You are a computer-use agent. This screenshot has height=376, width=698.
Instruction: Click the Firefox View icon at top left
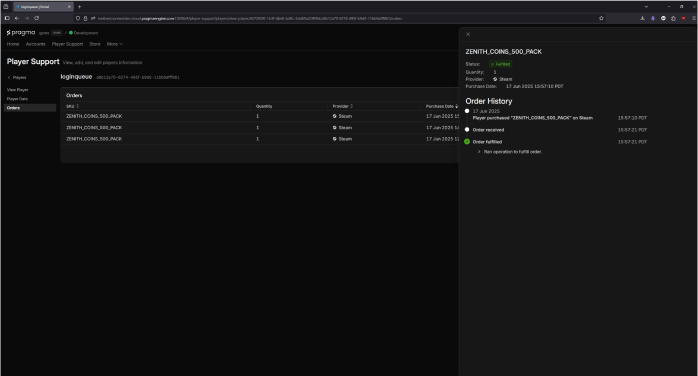click(6, 7)
